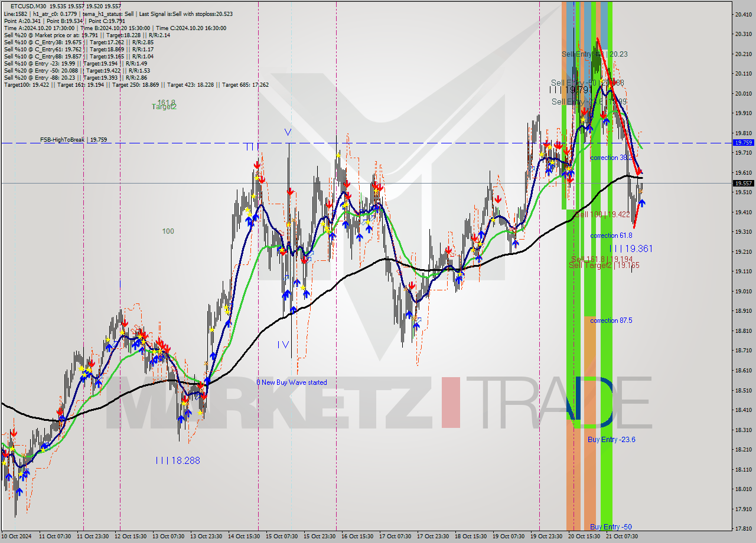Click the 'Sell Target2 | 19.165' label
Image resolution: width=756 pixels, height=543 pixels.
click(604, 266)
